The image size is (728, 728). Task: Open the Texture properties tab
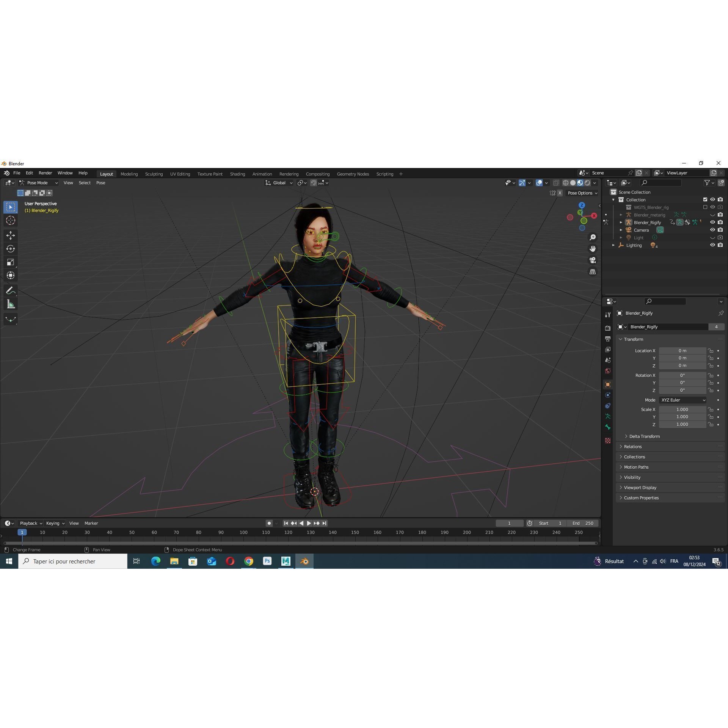(608, 441)
